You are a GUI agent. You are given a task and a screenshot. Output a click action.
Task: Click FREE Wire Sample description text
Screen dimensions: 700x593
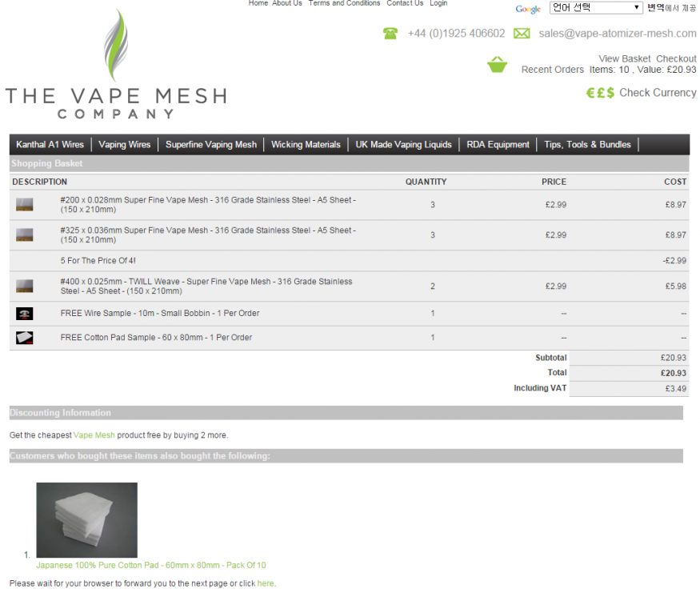[x=160, y=314]
